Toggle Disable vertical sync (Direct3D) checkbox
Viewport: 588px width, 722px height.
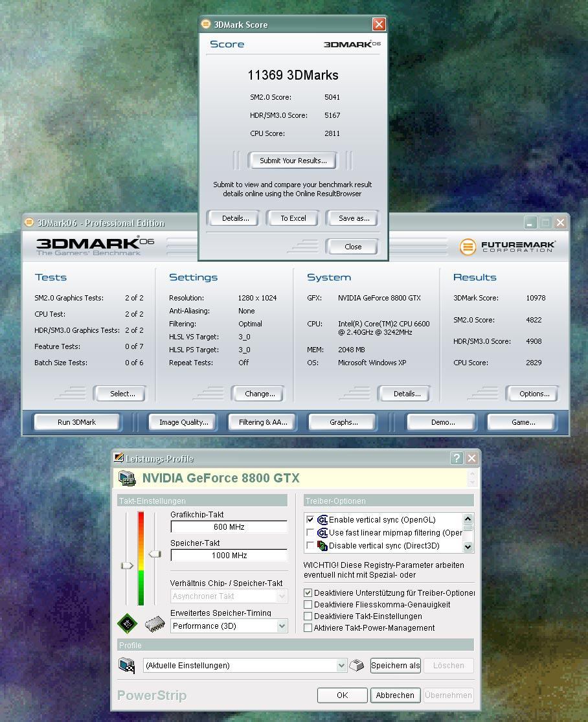click(x=310, y=545)
